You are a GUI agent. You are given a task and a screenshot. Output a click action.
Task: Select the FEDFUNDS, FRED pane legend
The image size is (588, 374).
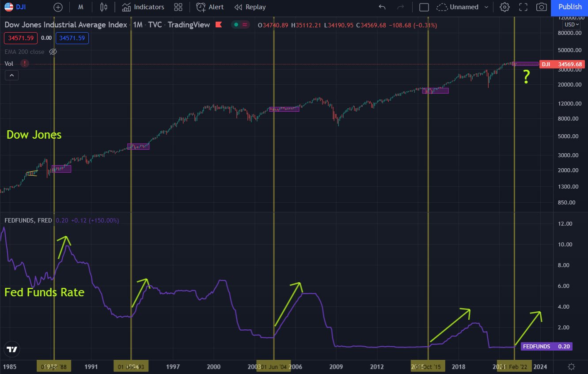(x=28, y=220)
